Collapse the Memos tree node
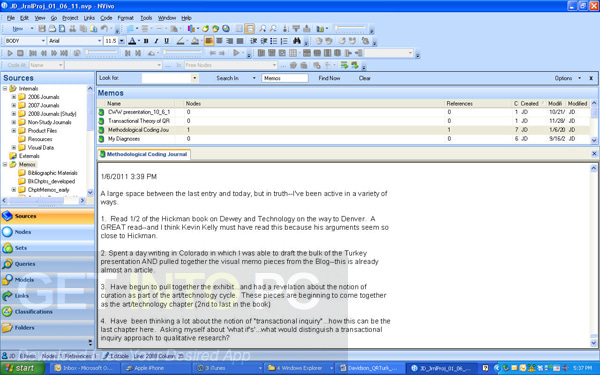Screen dimensions: 600x375 point(5,165)
